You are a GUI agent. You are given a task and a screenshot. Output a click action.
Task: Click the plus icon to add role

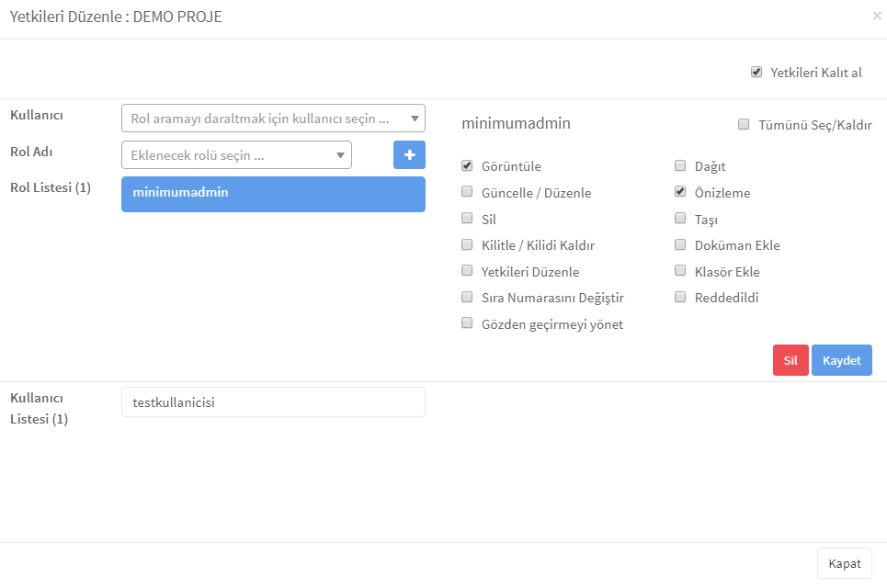tap(409, 155)
